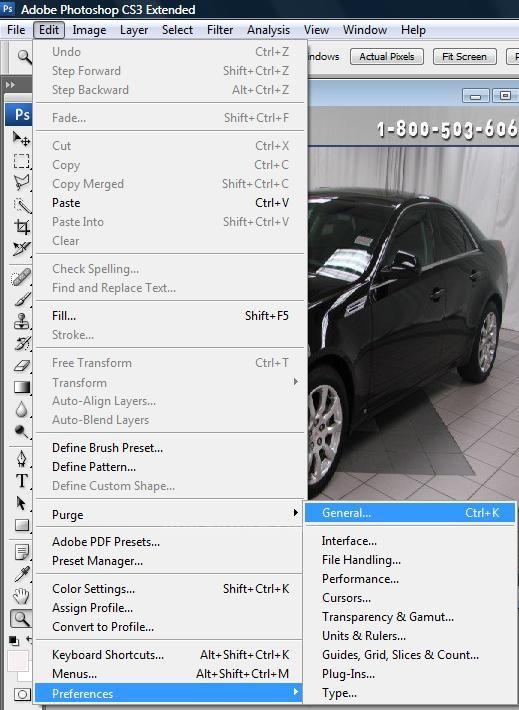Open Keyboard Shortcuts...
519x710 pixels.
click(x=170, y=655)
